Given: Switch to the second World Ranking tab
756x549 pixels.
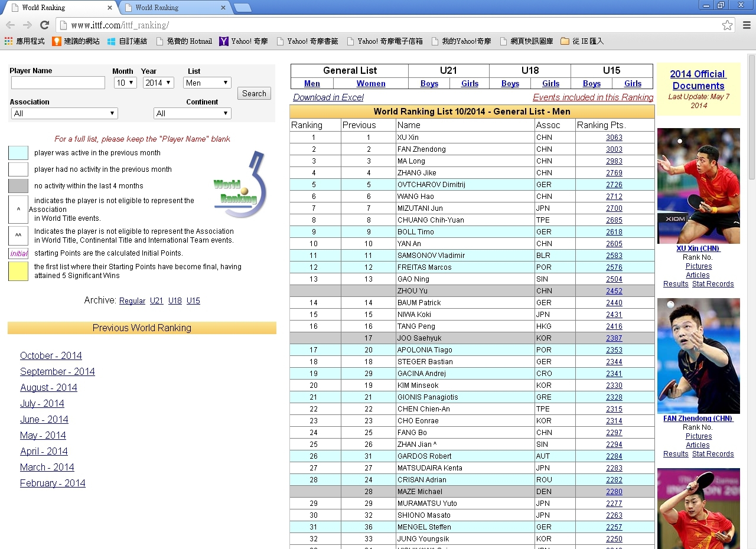Looking at the screenshot, I should pyautogui.click(x=175, y=8).
